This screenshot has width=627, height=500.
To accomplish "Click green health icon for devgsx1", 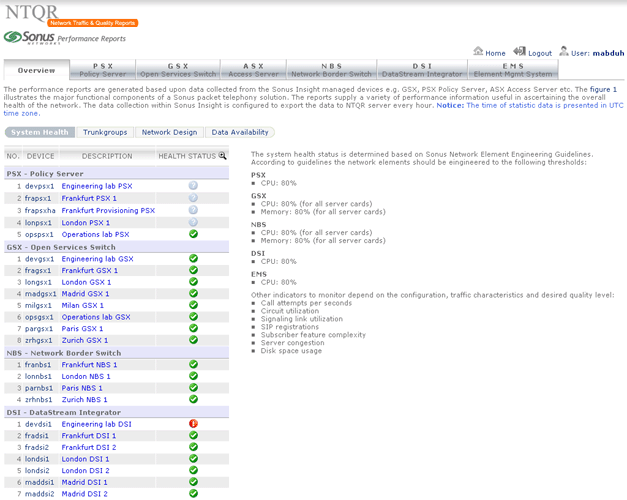I will tap(193, 258).
